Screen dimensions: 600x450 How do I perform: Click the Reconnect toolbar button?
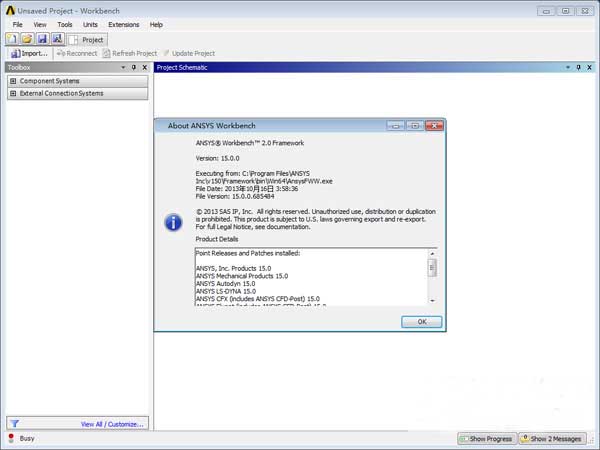pyautogui.click(x=77, y=54)
